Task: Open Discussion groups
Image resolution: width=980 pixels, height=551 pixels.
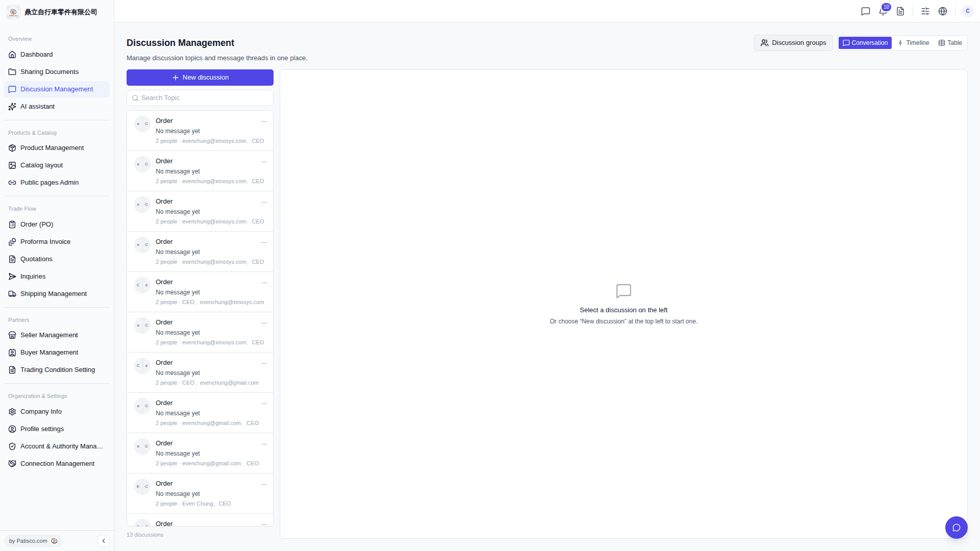Action: pyautogui.click(x=793, y=43)
